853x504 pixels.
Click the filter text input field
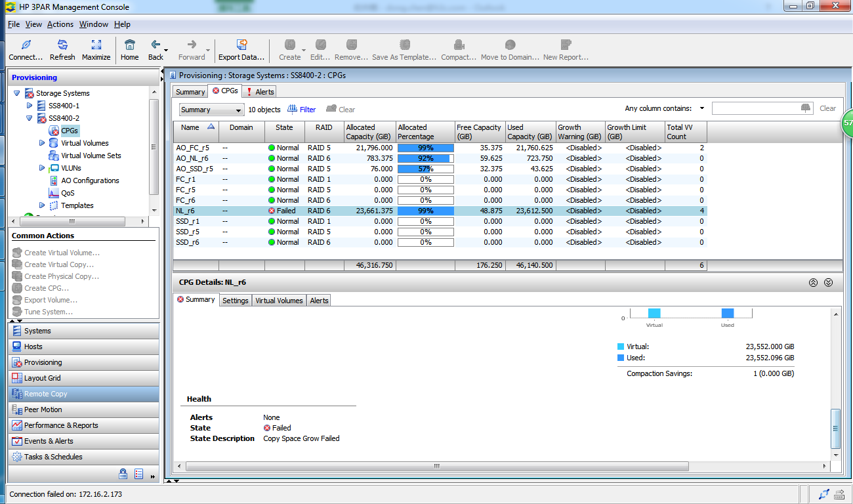(x=762, y=108)
